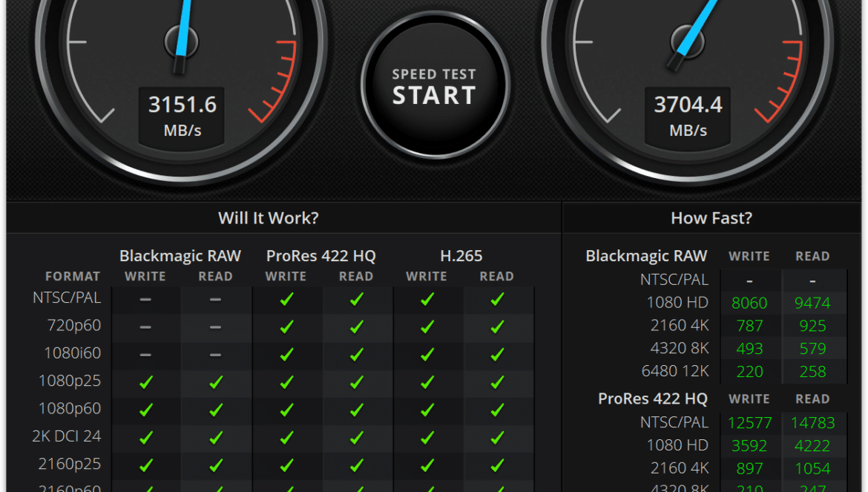Click 2K DCI 24 H.265 read checkmark

497,438
